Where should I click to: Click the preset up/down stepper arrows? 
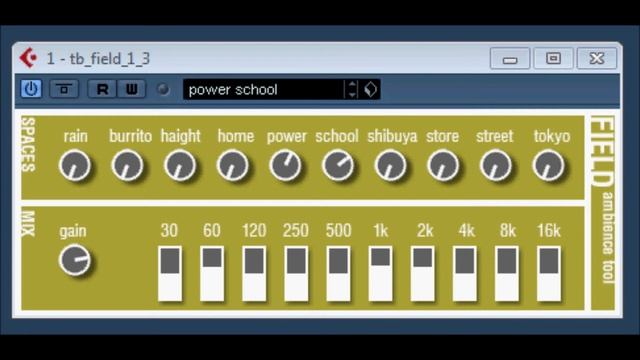(352, 89)
